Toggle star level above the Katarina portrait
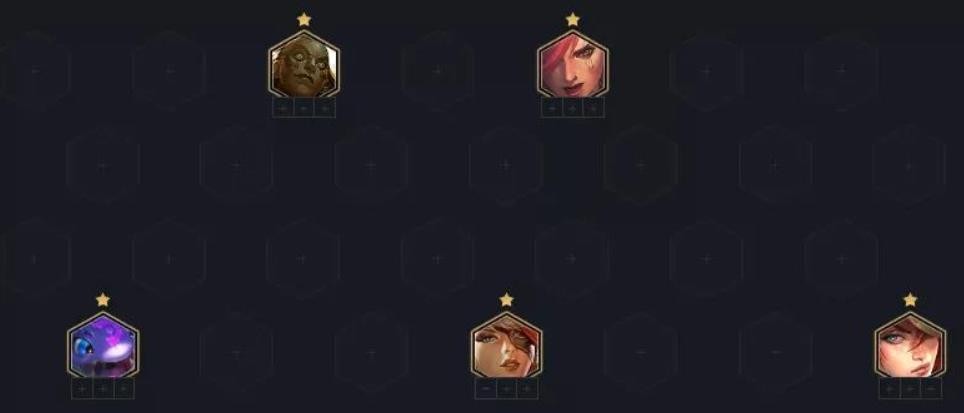 [572, 20]
